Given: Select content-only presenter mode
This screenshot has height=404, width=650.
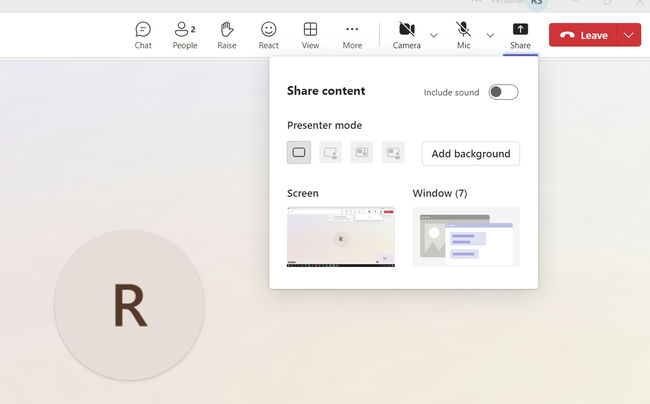Looking at the screenshot, I should pyautogui.click(x=299, y=152).
